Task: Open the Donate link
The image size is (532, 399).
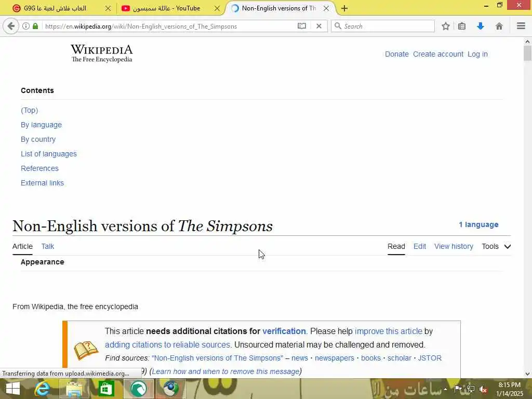Action: point(396,54)
